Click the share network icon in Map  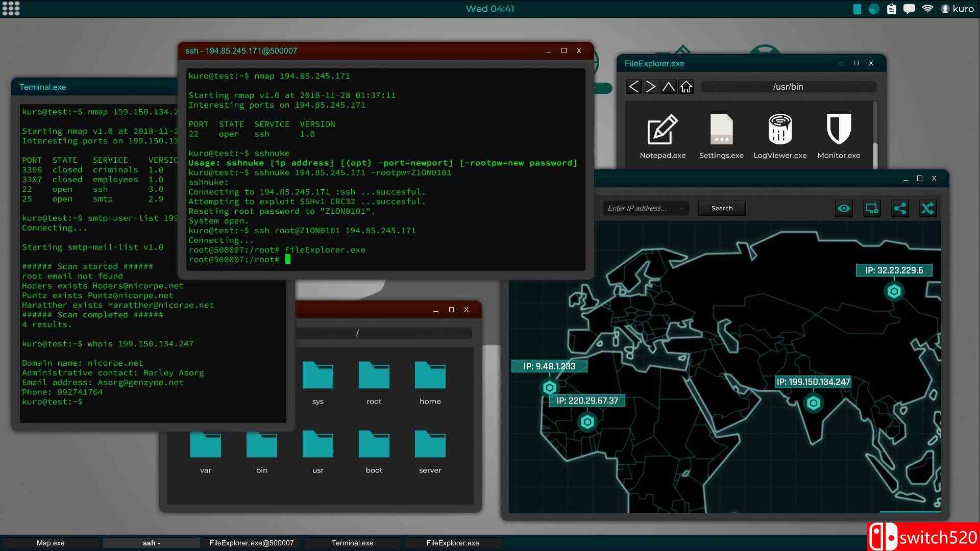900,208
